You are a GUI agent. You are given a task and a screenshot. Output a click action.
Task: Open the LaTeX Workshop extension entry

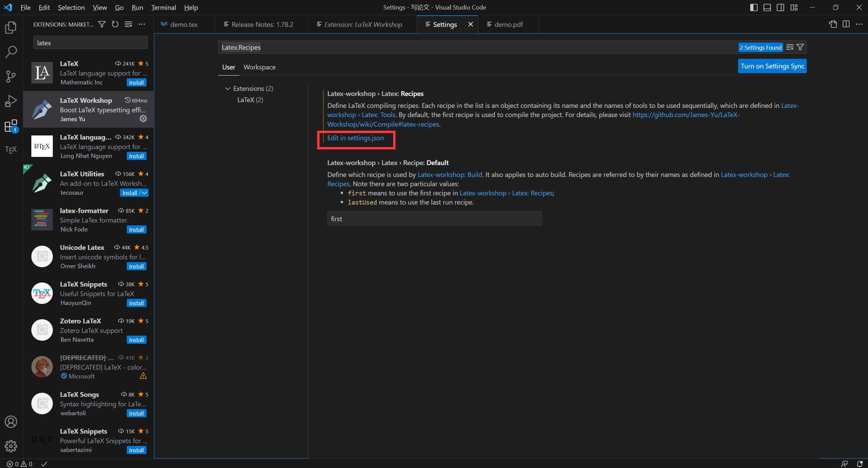pos(89,109)
